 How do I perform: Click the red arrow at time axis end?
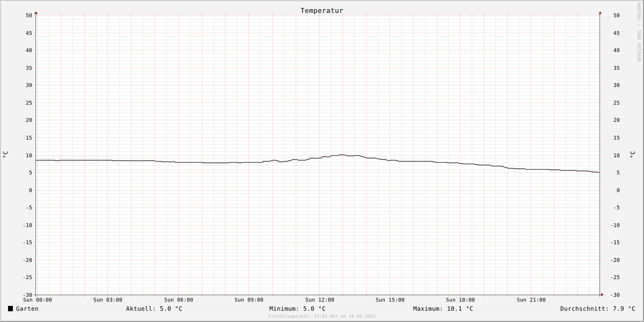(x=602, y=295)
